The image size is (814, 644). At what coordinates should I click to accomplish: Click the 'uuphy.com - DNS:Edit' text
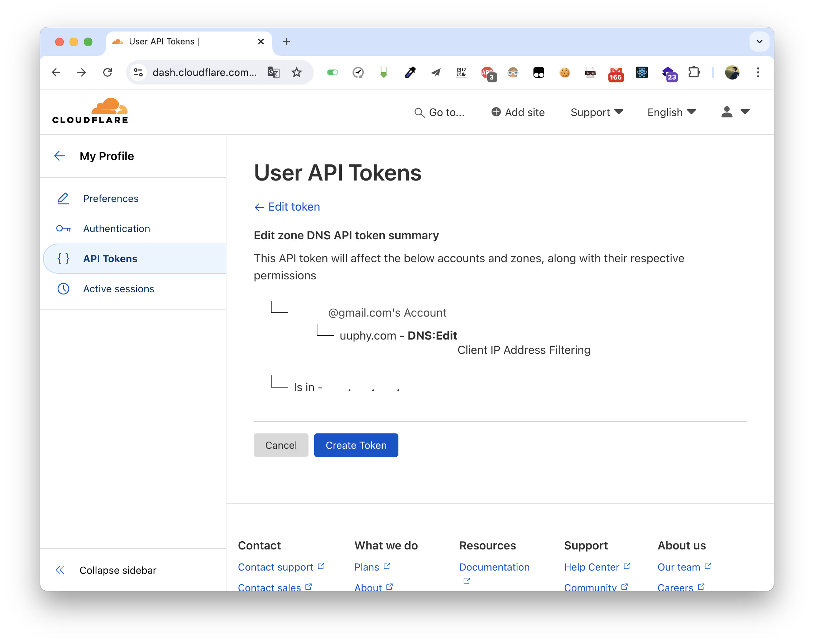(398, 336)
